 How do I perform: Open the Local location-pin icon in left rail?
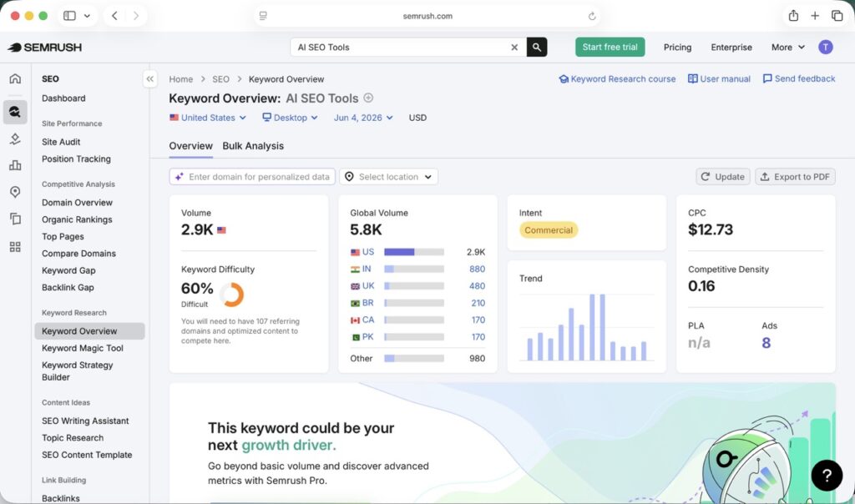click(x=15, y=192)
